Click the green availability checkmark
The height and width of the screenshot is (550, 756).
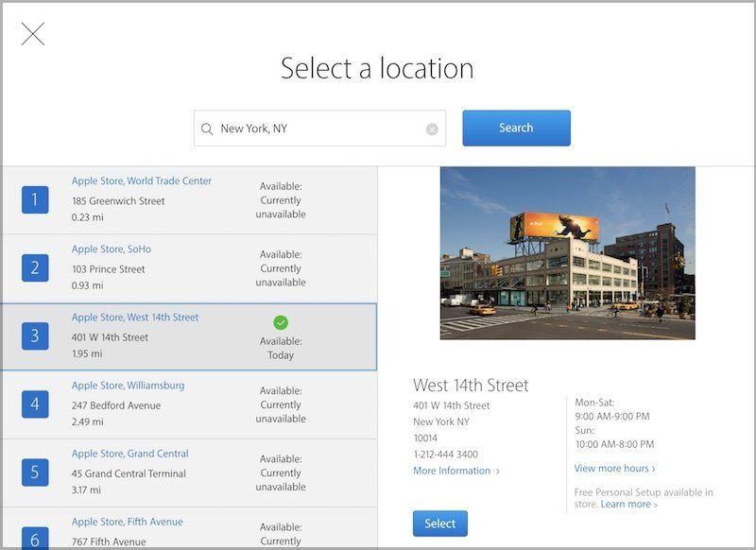click(x=281, y=323)
